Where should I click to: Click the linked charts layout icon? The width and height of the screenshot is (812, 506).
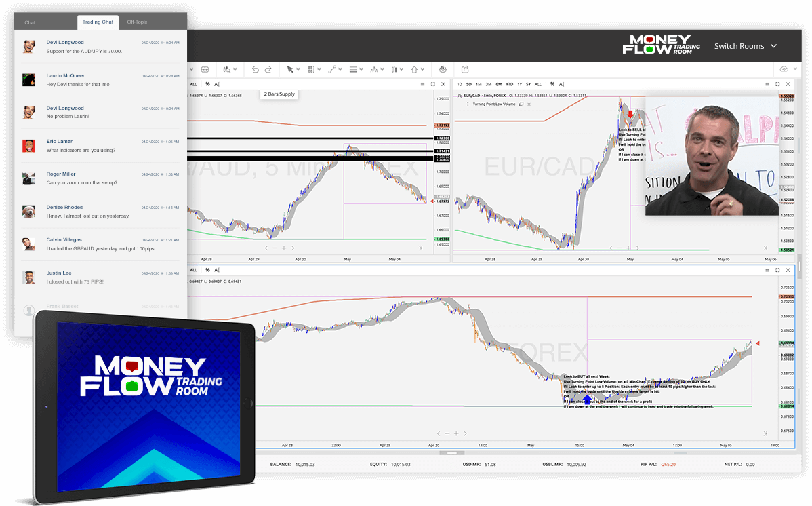tap(205, 69)
